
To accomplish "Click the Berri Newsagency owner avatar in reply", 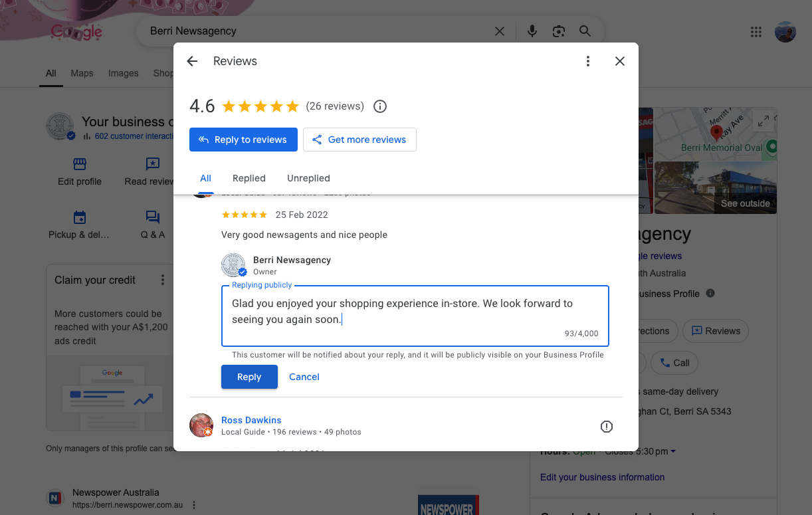I will coord(234,265).
